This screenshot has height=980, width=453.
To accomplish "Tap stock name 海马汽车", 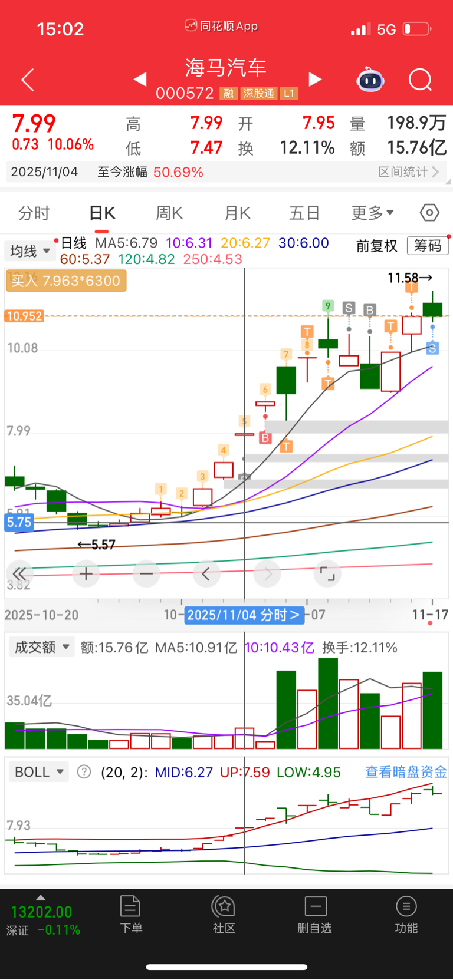I will point(226,68).
